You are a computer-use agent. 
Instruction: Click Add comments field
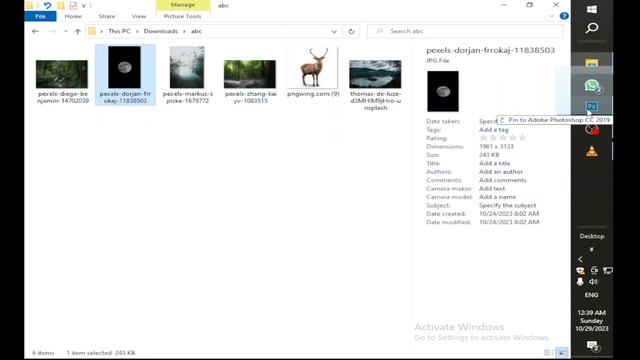502,180
